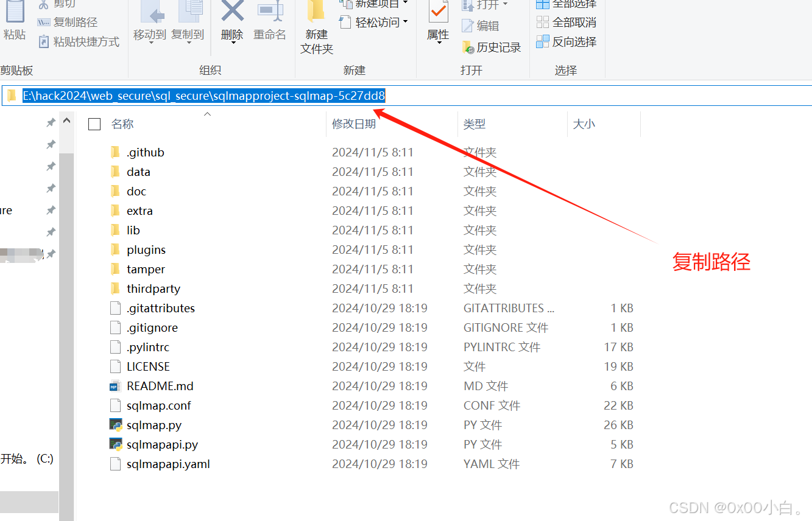Viewport: 812px width, 521px height.
Task: Select the doc folder icon
Action: [115, 191]
